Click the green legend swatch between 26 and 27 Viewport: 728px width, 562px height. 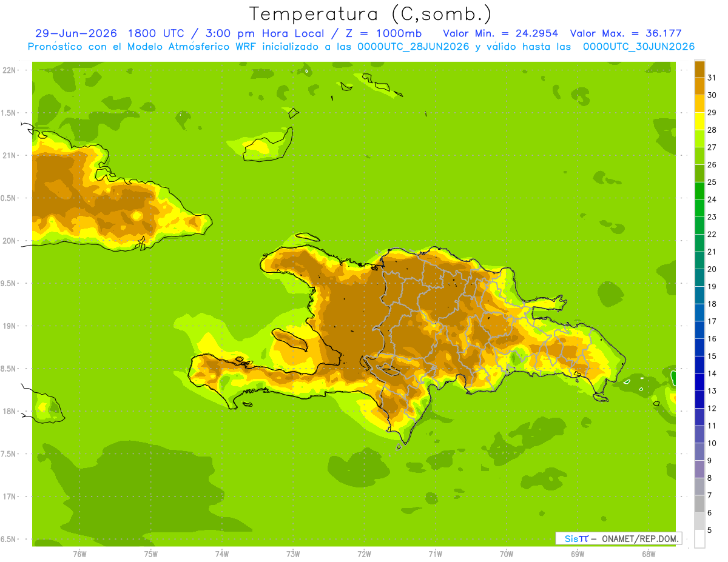699,156
